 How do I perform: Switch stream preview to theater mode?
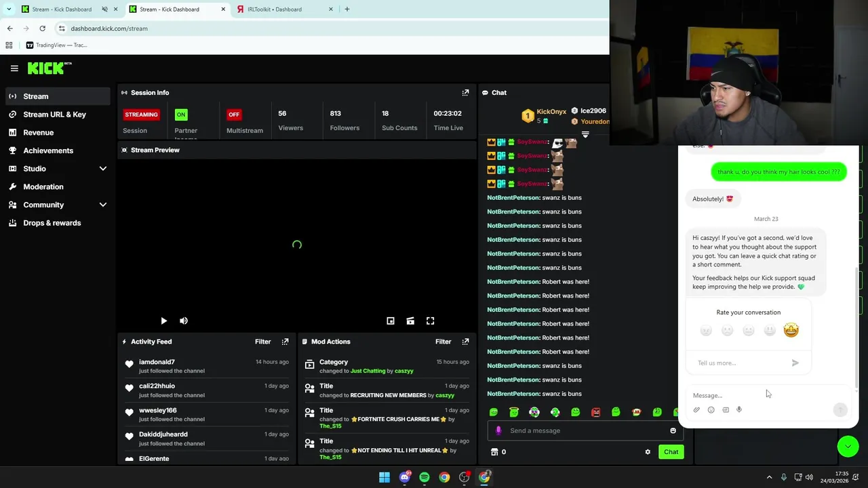[x=410, y=321]
